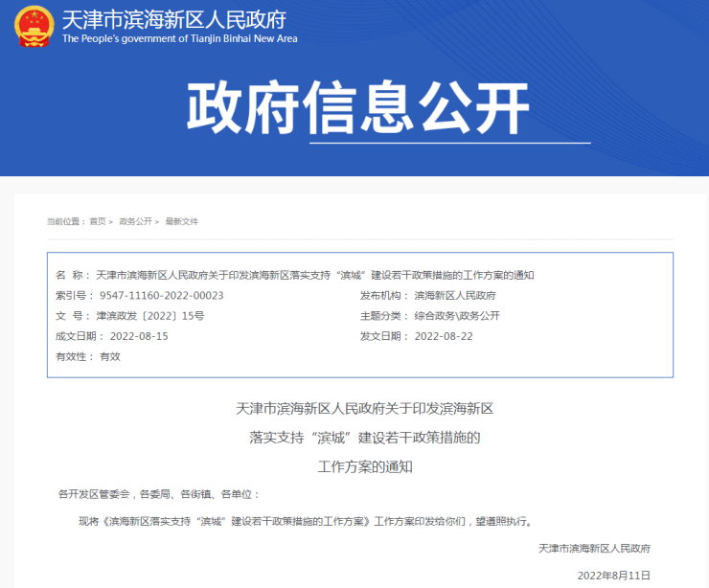
Task: Open 政务公开 breadcrumb link
Action: click(x=135, y=221)
